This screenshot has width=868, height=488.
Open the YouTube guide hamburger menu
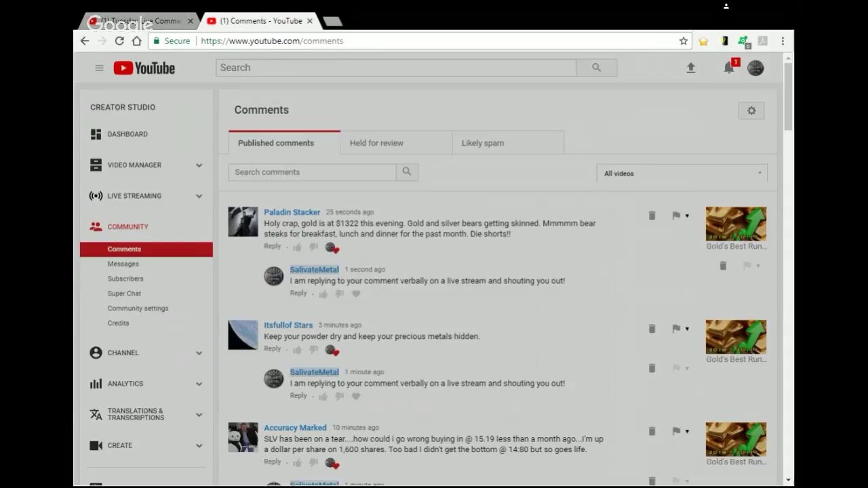coord(99,68)
